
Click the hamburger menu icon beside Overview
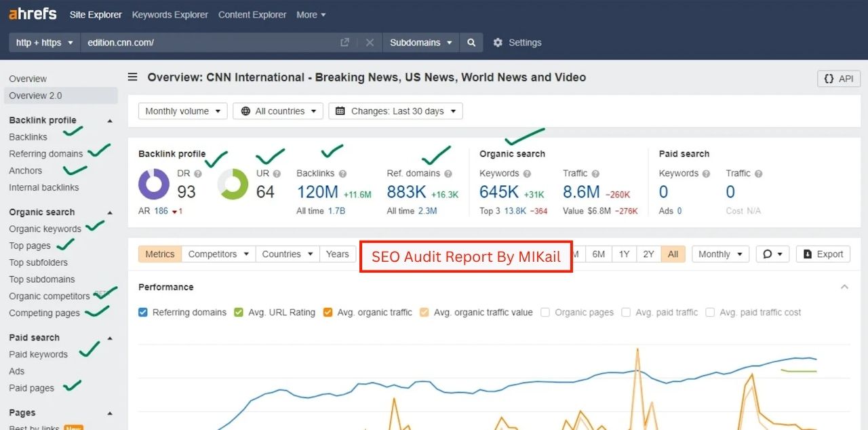(x=133, y=77)
